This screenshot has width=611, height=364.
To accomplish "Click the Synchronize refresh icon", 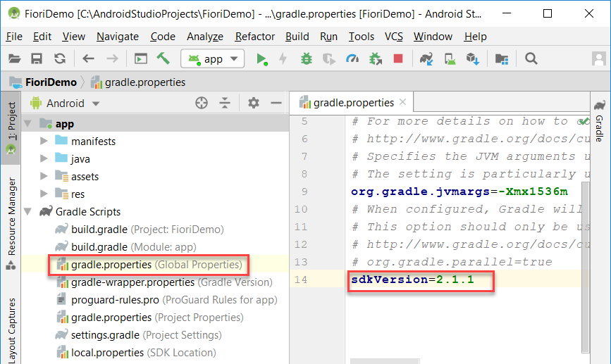I will pos(60,58).
